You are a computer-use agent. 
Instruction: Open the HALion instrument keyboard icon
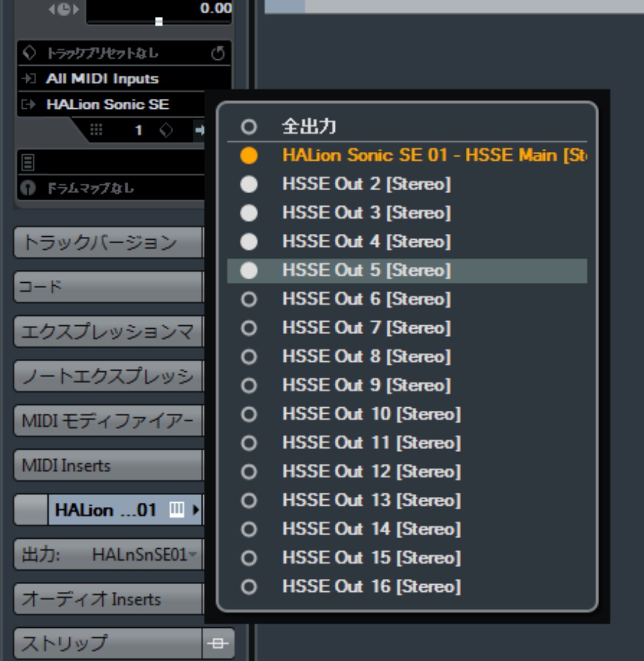pyautogui.click(x=176, y=509)
